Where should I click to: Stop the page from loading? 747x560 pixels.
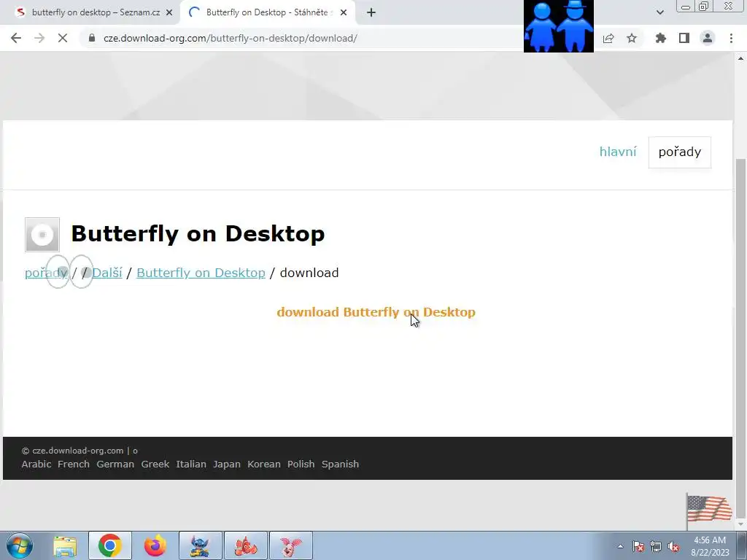pyautogui.click(x=63, y=38)
